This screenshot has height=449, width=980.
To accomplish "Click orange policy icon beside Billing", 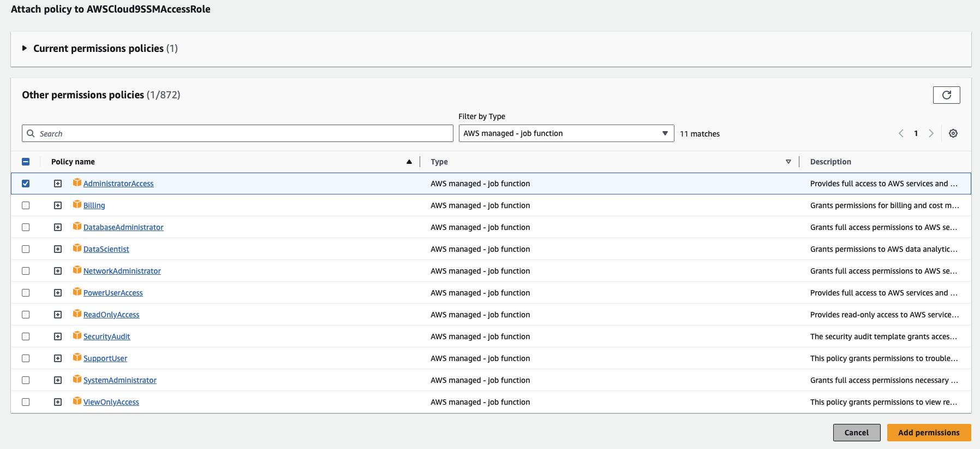I will tap(77, 204).
